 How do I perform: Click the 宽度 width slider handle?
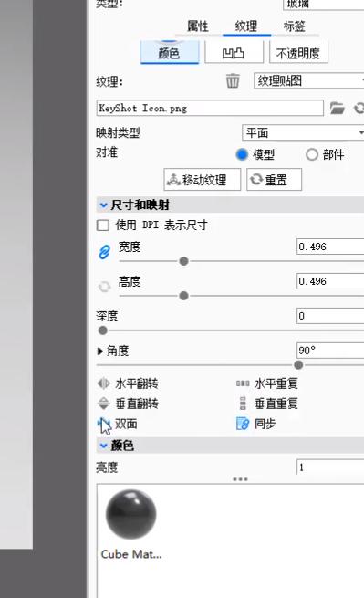point(183,261)
